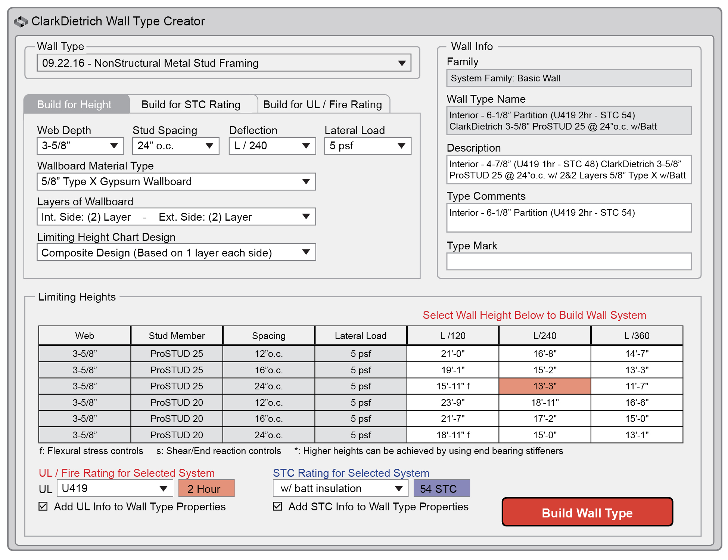Click ProSTUD 20 cell in 24"o.c. row
Screen dimensions: 728x560
[177, 435]
